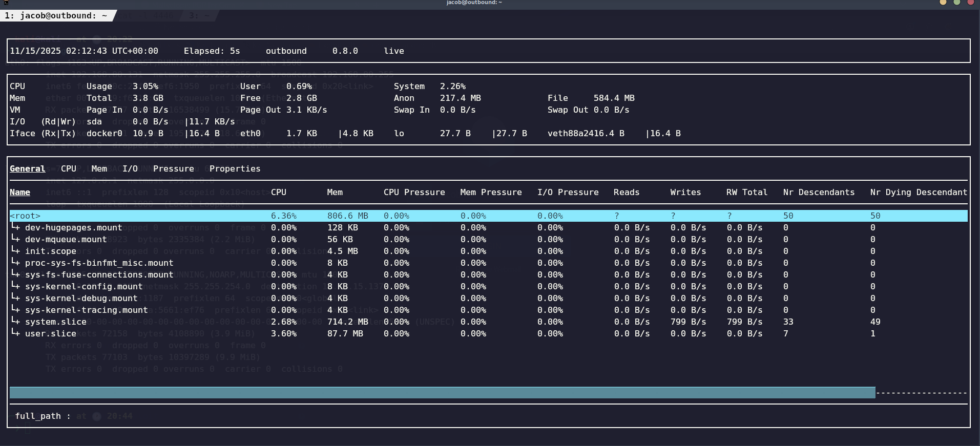Select the dev-hugepages.mount row
Image resolution: width=980 pixels, height=446 pixels.
pyautogui.click(x=73, y=227)
